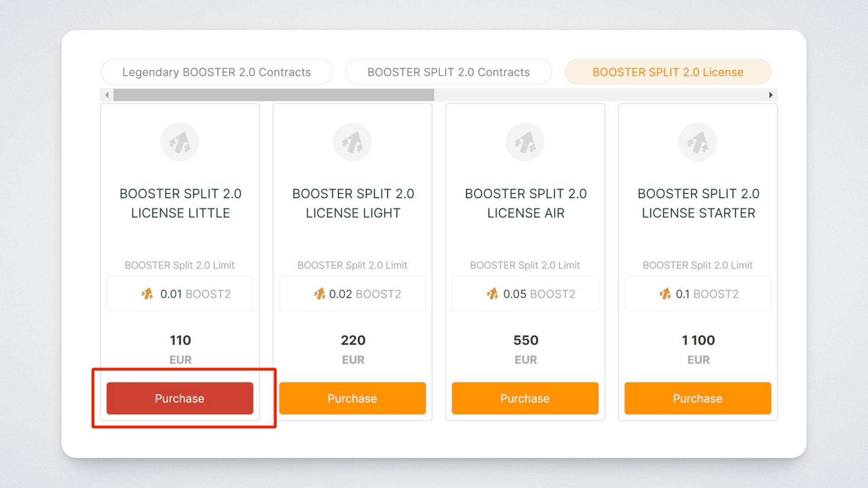The image size is (868, 488).
Task: Click orange rocket icon next to 0.02 BOOST2
Action: [x=320, y=294]
